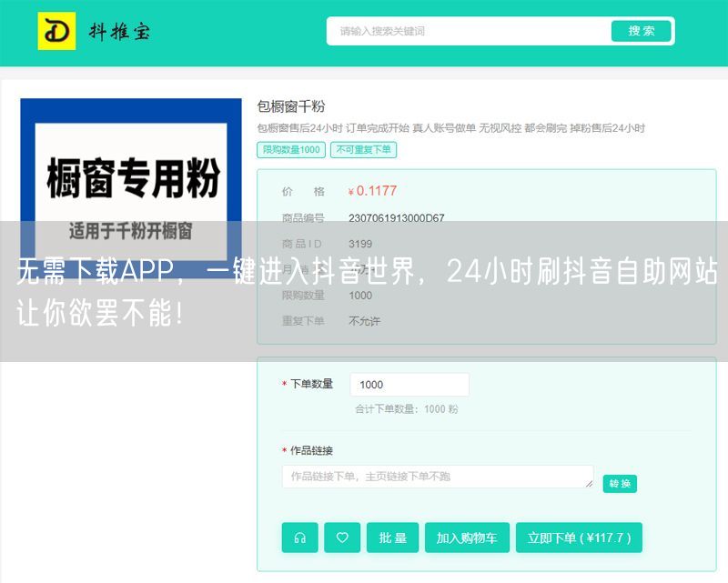Click the 橱窗专用粉 product image
This screenshot has width=728, height=583.
coord(131,188)
